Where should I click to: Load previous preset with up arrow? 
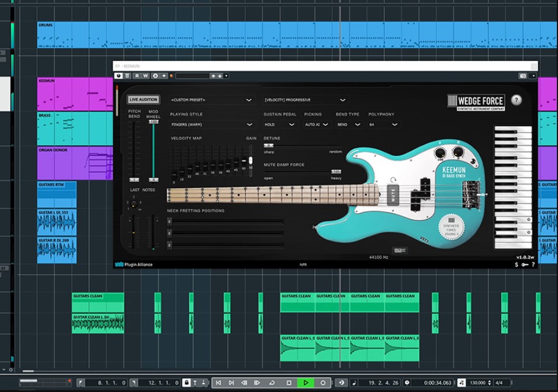(213, 76)
